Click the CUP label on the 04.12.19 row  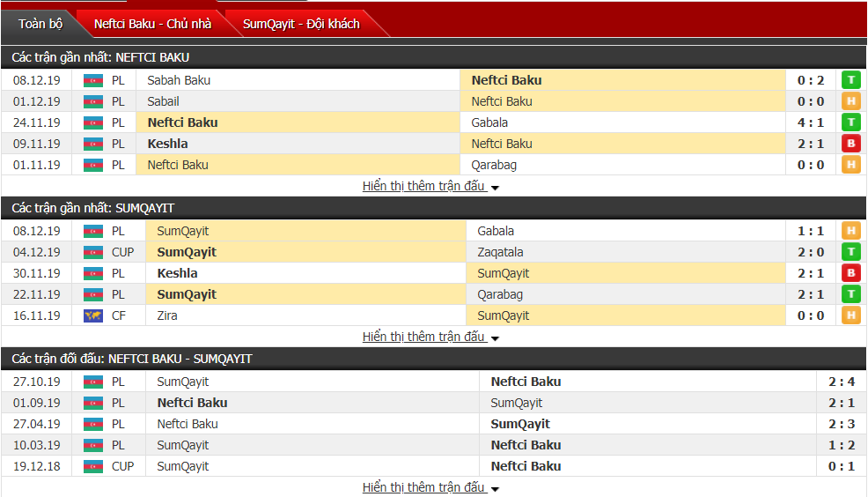tap(122, 252)
